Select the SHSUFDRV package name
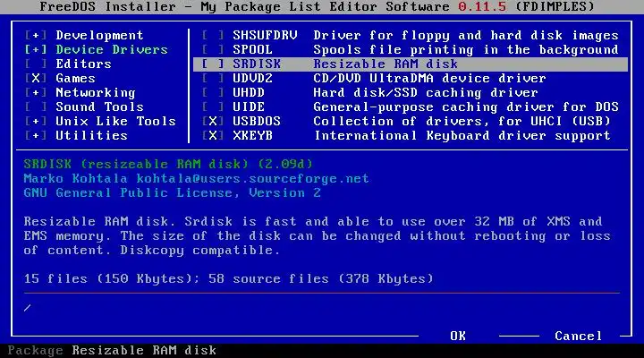The image size is (644, 358). pyautogui.click(x=265, y=35)
